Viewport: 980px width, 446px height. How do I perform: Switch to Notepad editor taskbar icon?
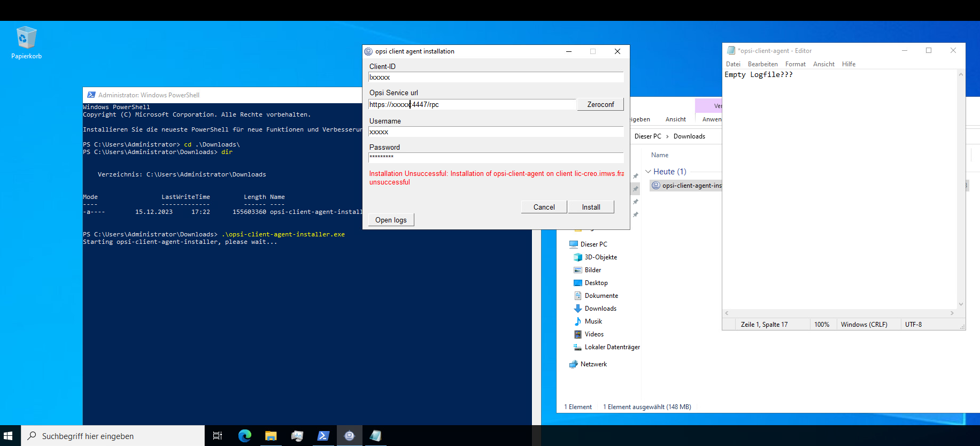pos(375,436)
